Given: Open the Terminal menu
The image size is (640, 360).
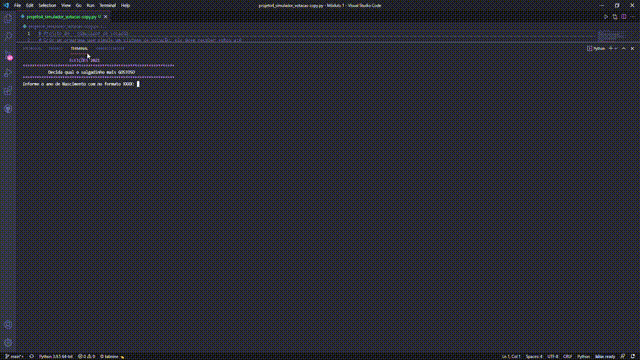Looking at the screenshot, I should (x=108, y=5).
